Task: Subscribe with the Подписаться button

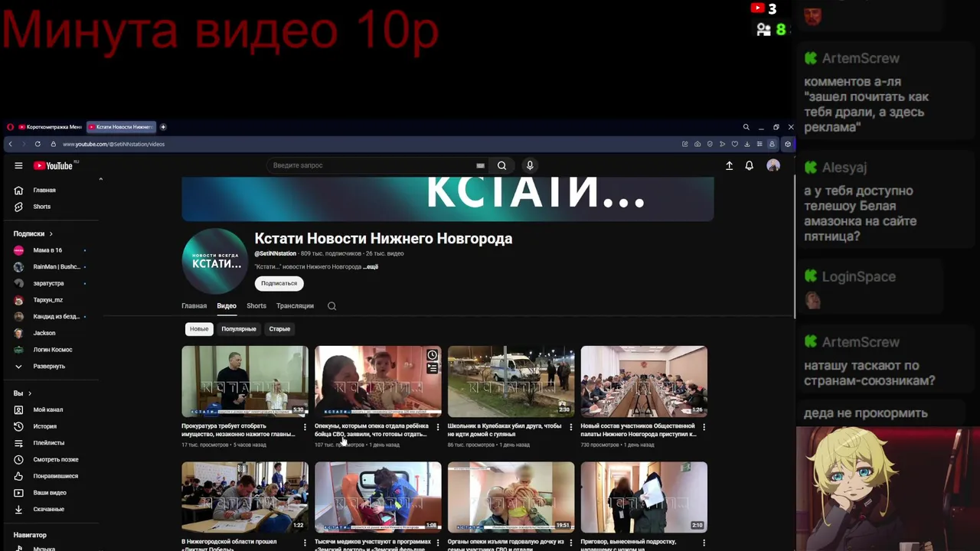Action: pyautogui.click(x=279, y=283)
